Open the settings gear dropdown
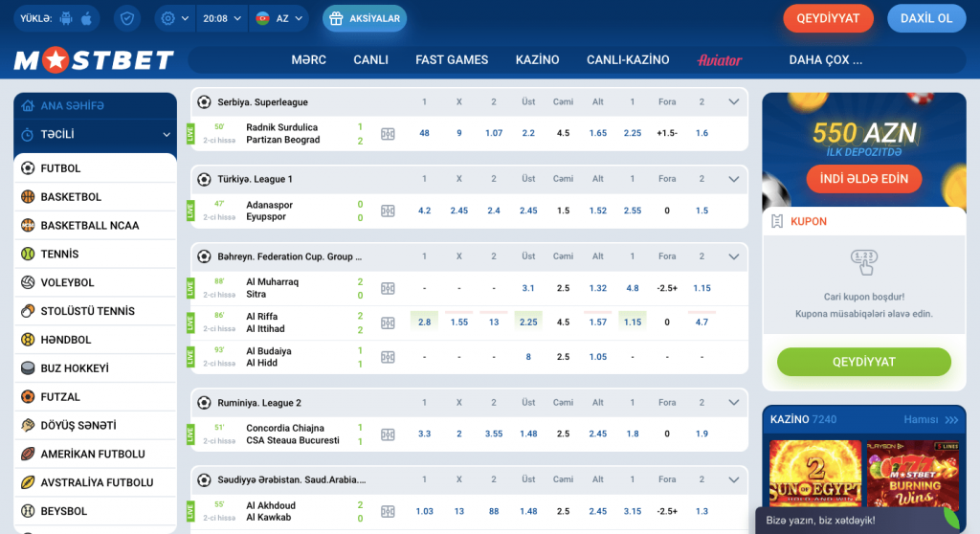This screenshot has height=534, width=980. 175,19
